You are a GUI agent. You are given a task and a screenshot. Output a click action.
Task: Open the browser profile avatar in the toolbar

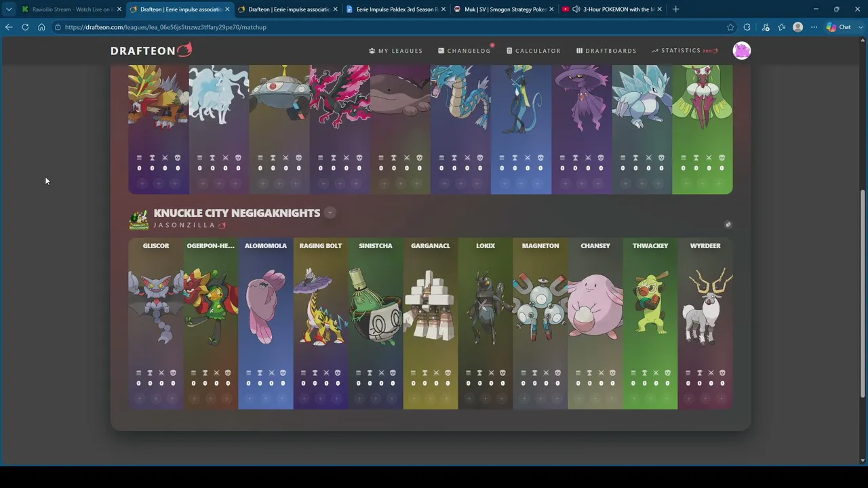798,27
